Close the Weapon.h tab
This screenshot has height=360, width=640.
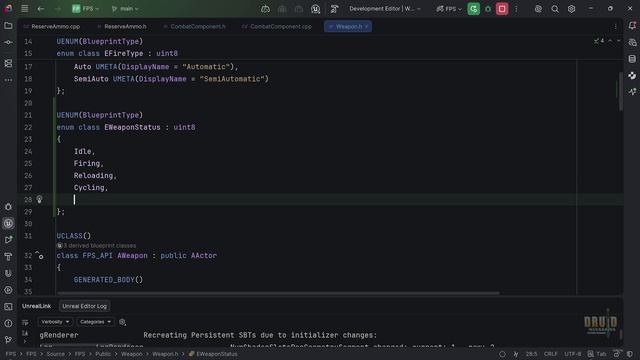367,27
